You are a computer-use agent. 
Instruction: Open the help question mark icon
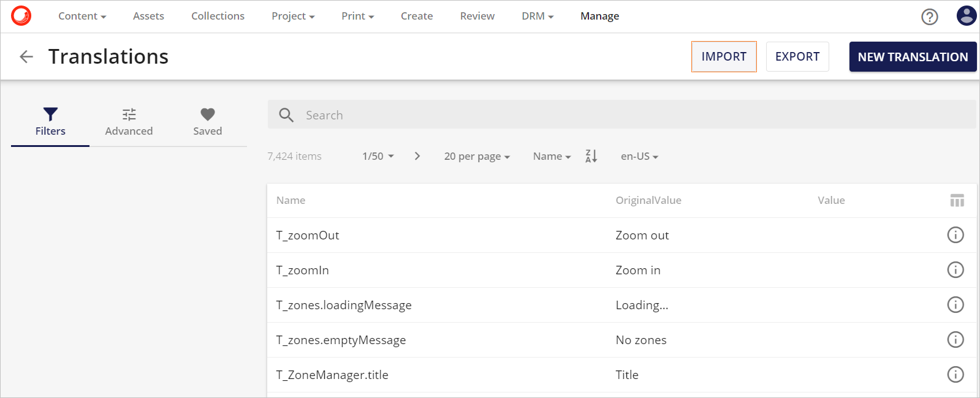[x=930, y=17]
